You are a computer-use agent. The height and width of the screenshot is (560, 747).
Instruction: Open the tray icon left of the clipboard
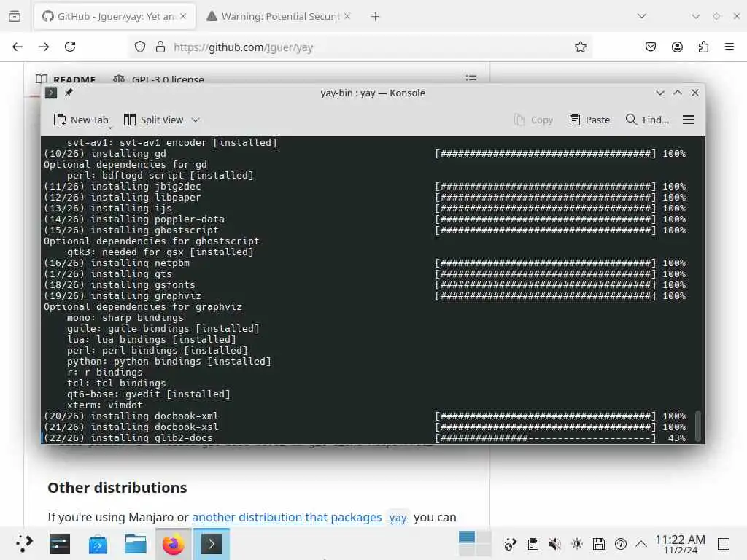(x=510, y=544)
